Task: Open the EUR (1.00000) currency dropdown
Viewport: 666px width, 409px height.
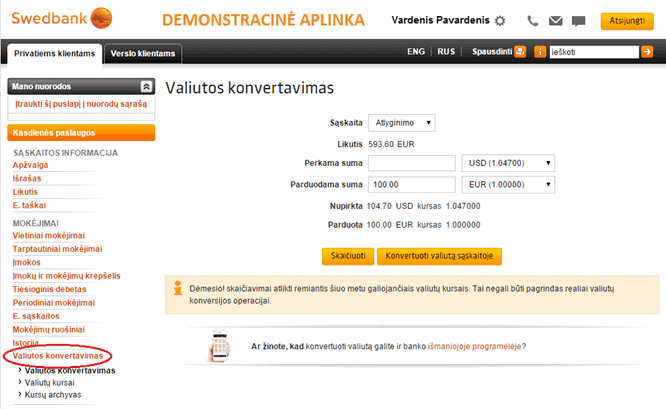Action: 508,185
